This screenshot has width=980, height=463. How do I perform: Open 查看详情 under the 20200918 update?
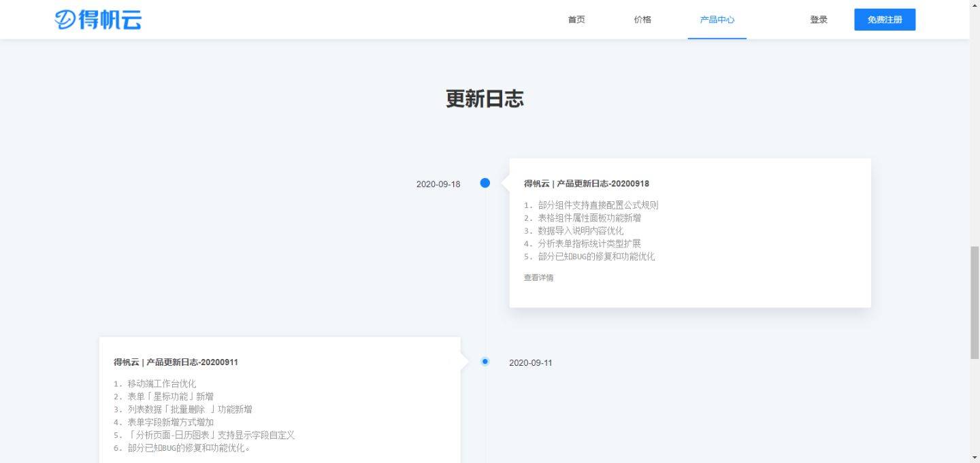pos(538,277)
